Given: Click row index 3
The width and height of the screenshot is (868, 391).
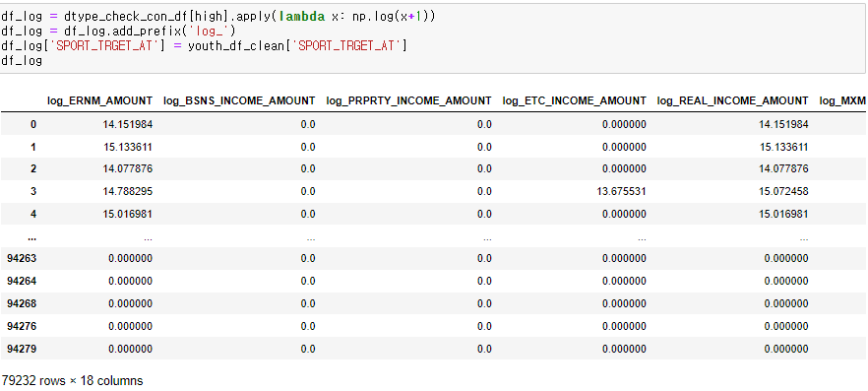Looking at the screenshot, I should click(x=33, y=192).
